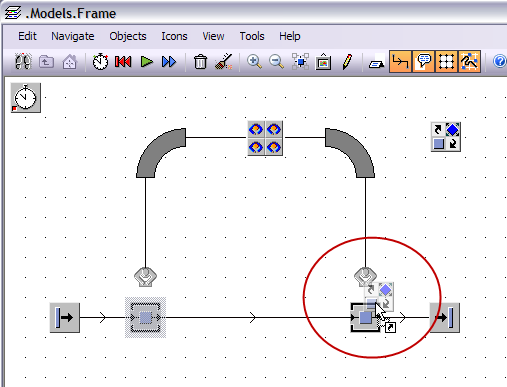The width and height of the screenshot is (507, 387).
Task: Toggle the connector mode button
Action: (x=400, y=62)
